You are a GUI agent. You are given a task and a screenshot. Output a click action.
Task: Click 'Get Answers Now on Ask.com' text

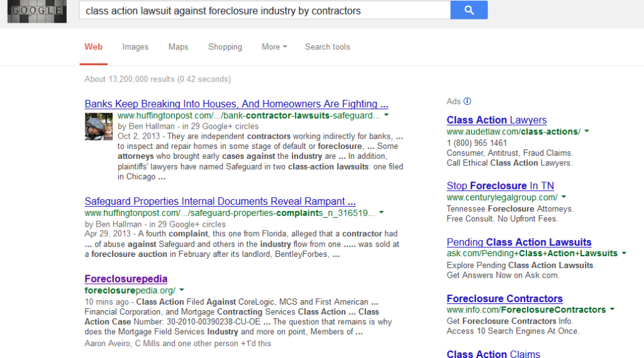coord(503,275)
